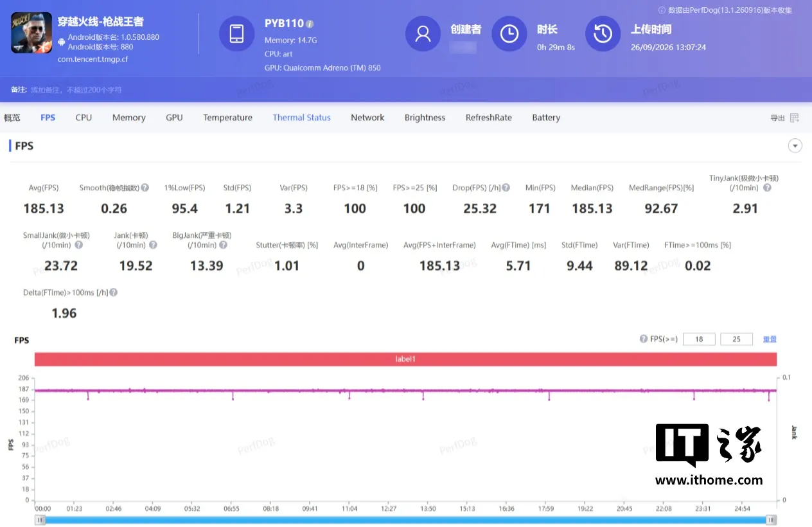Click the Stutter(卡顿率) value 1.01

[287, 265]
